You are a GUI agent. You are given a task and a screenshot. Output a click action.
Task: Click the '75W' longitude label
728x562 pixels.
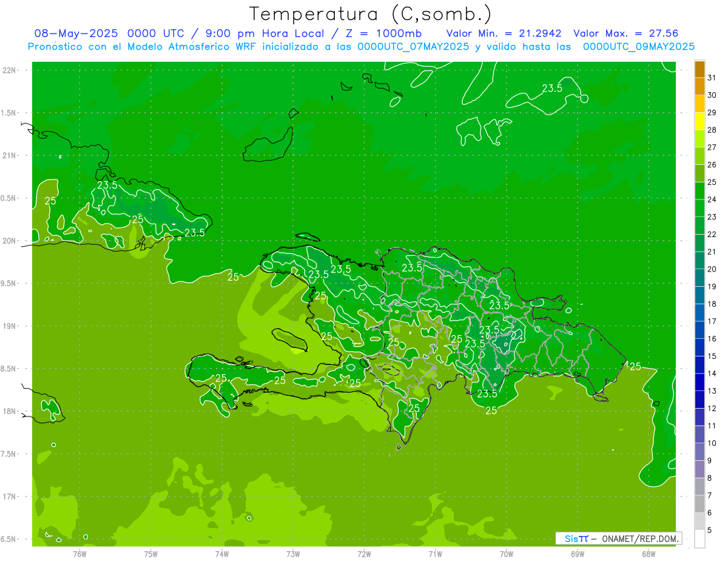click(151, 554)
